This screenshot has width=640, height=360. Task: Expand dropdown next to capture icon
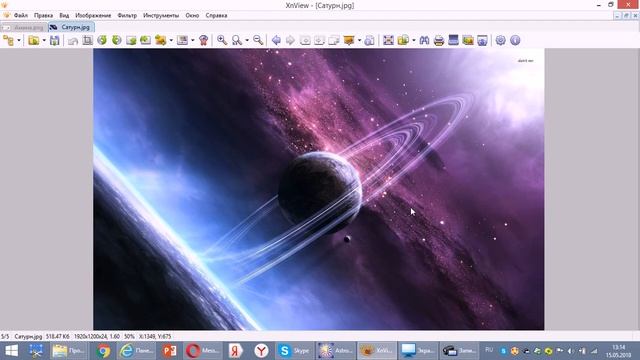[x=193, y=40]
